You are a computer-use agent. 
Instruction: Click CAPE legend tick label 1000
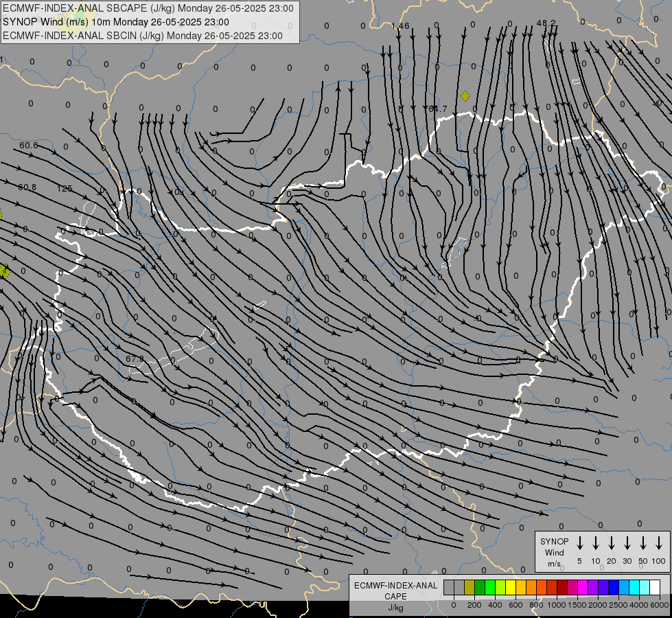pos(556,605)
